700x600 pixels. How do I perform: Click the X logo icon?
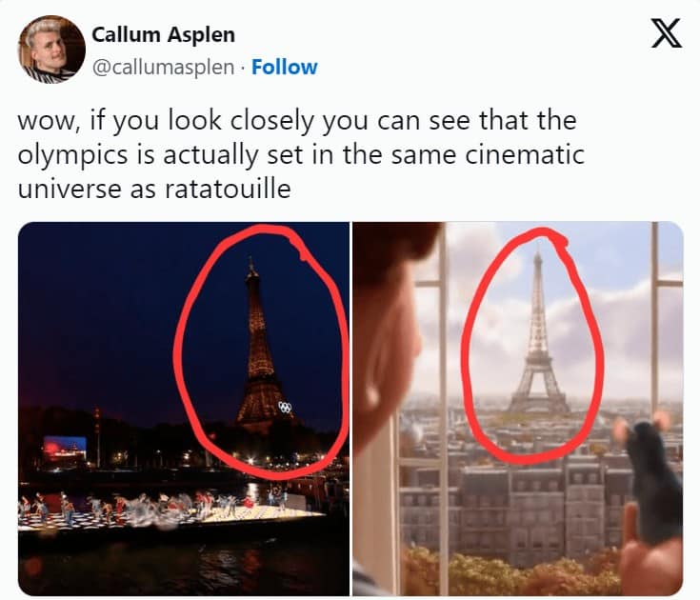coord(666,33)
